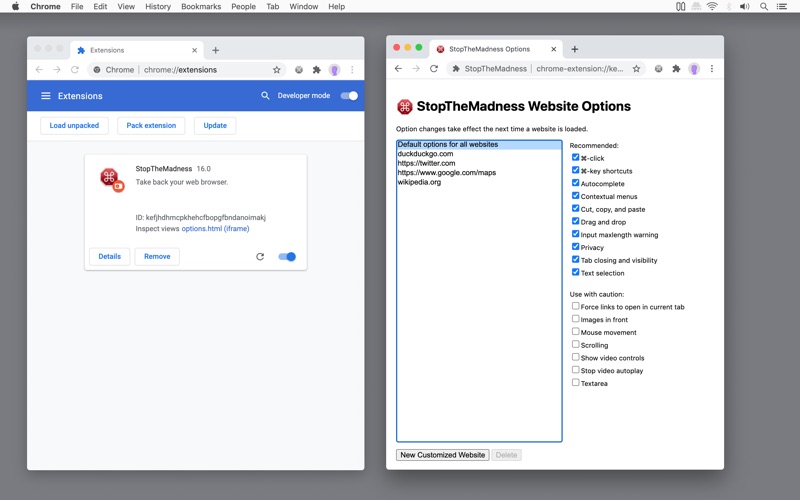Open Notification Center from the menu bar
Viewport: 800px width, 500px height.
[x=782, y=6]
